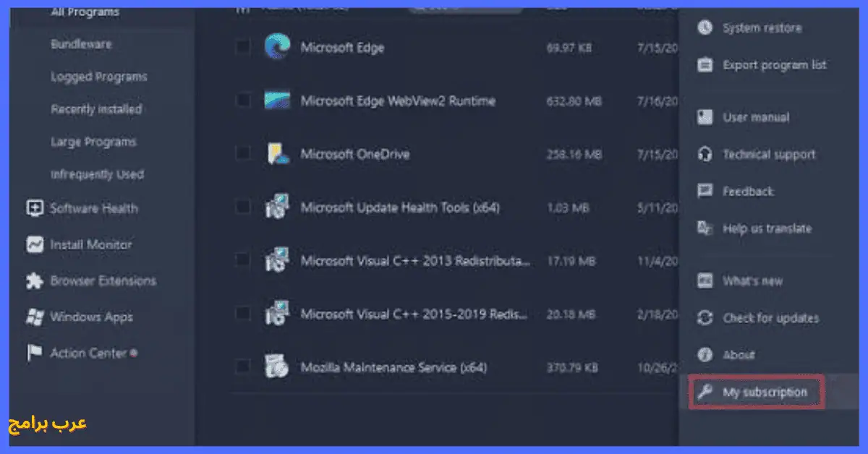
Task: Open Windows Apps via the Windows logo icon
Action: pos(34,317)
